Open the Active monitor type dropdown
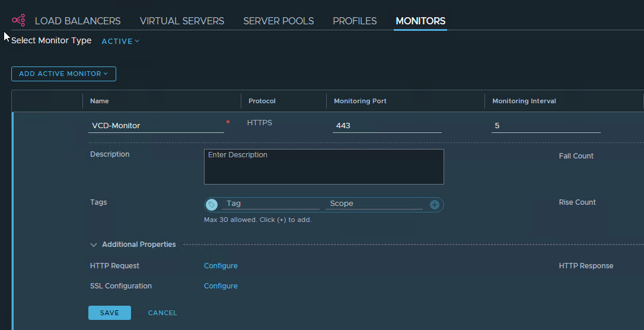The image size is (644, 330). (120, 41)
